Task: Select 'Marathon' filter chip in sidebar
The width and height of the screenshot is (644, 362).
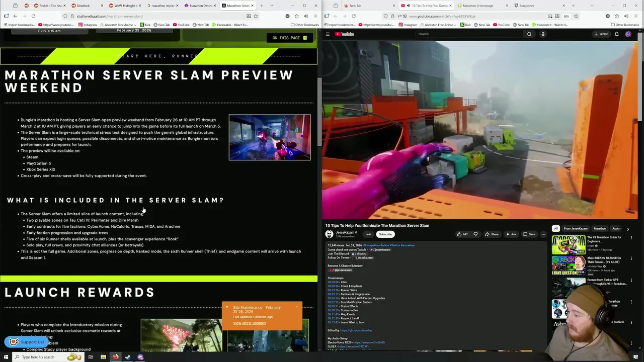Action: [x=600, y=229]
